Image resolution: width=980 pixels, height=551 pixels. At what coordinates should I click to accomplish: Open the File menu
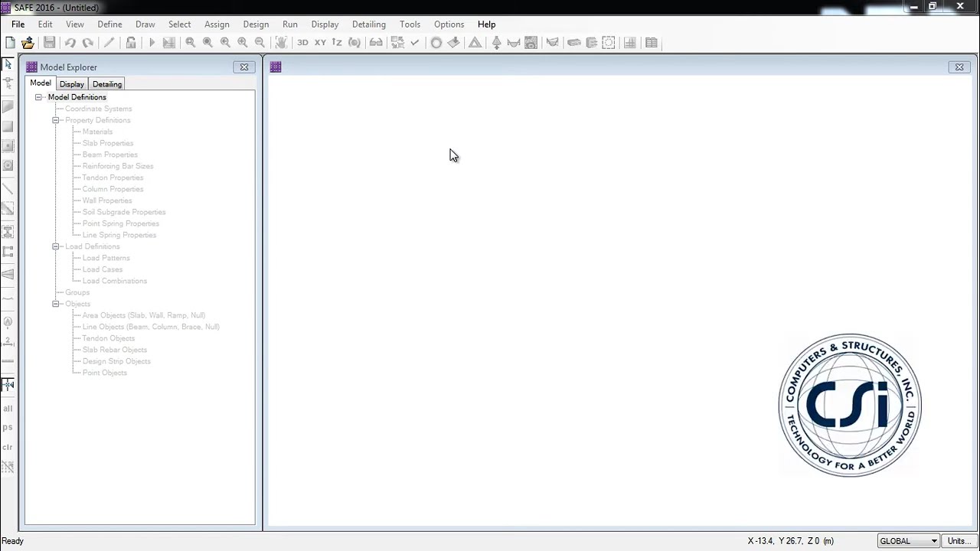click(18, 24)
